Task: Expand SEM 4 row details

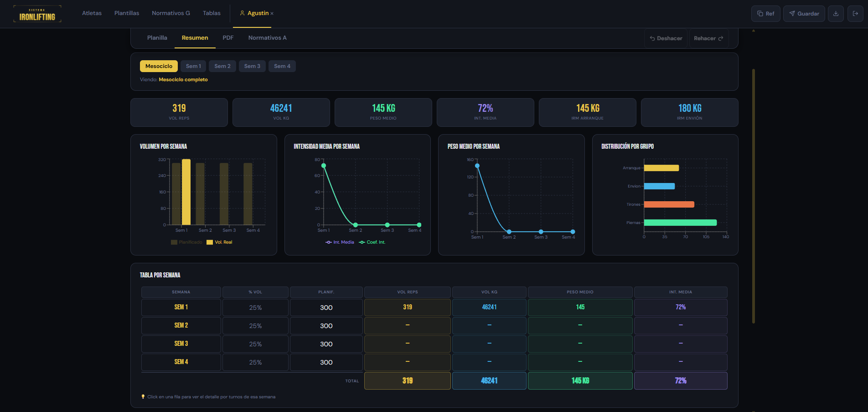Action: pos(434,362)
